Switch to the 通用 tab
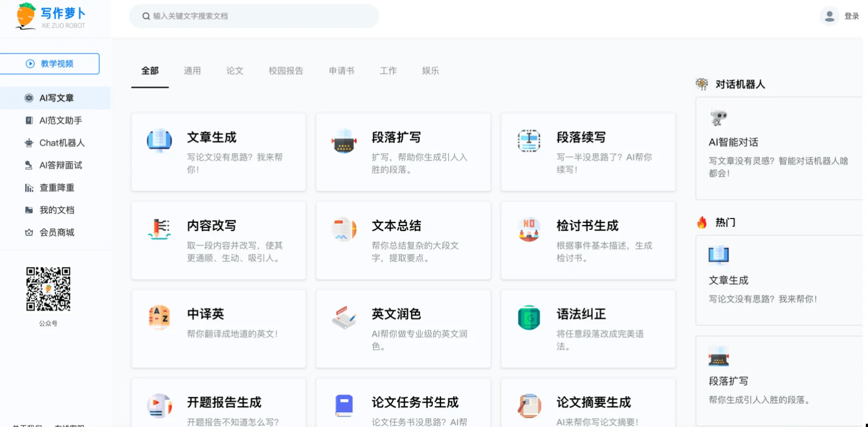868x427 pixels. 192,71
